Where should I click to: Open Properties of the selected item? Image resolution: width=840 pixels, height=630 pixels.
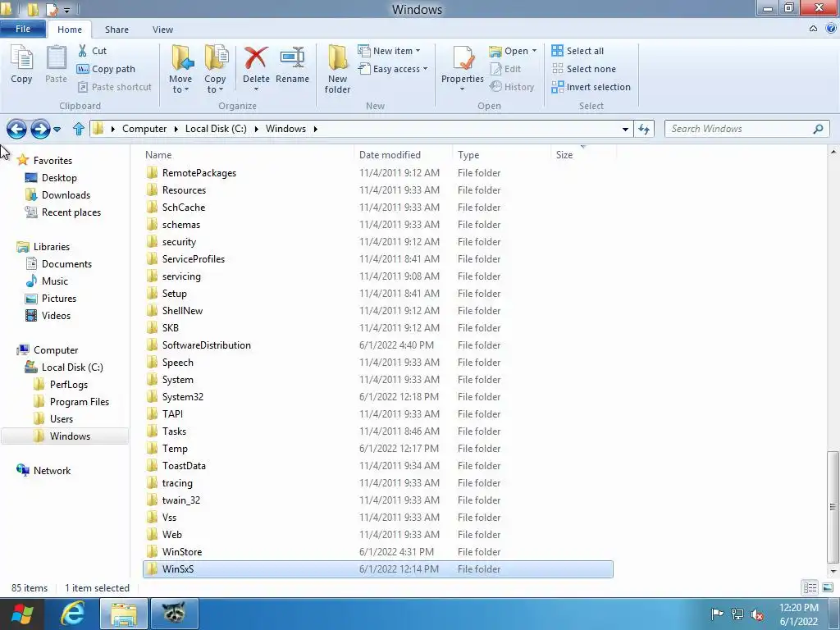(463, 67)
